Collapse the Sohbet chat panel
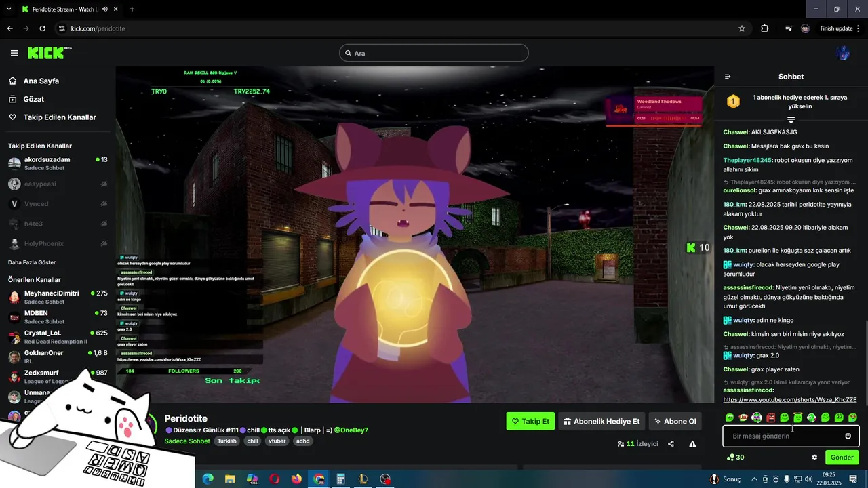Image resolution: width=868 pixels, height=488 pixels. tap(728, 77)
